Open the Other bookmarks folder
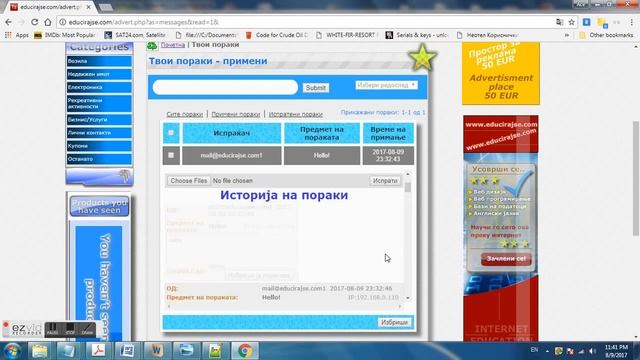640x360 pixels. tap(607, 35)
